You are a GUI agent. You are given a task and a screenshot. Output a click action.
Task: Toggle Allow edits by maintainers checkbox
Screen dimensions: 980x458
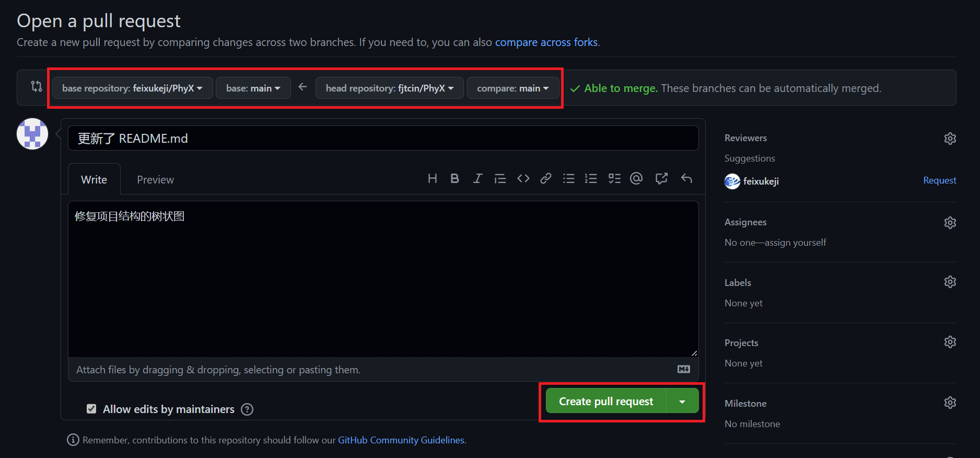[91, 409]
